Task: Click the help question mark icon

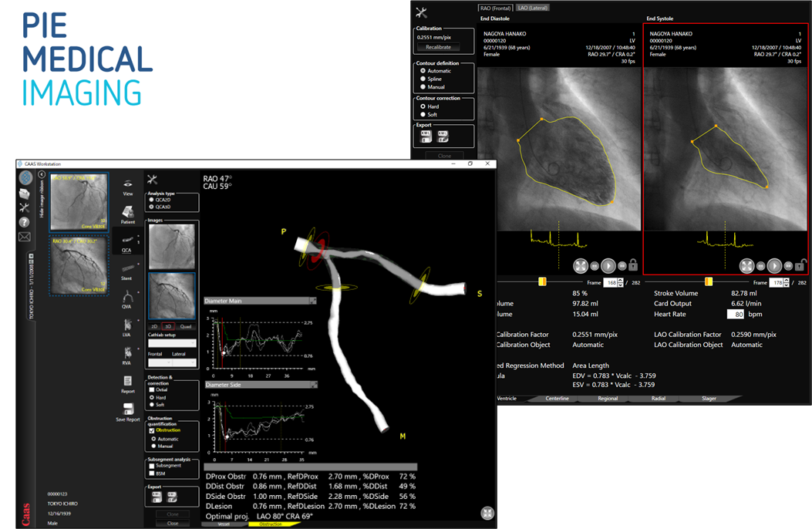Action: pyautogui.click(x=25, y=222)
